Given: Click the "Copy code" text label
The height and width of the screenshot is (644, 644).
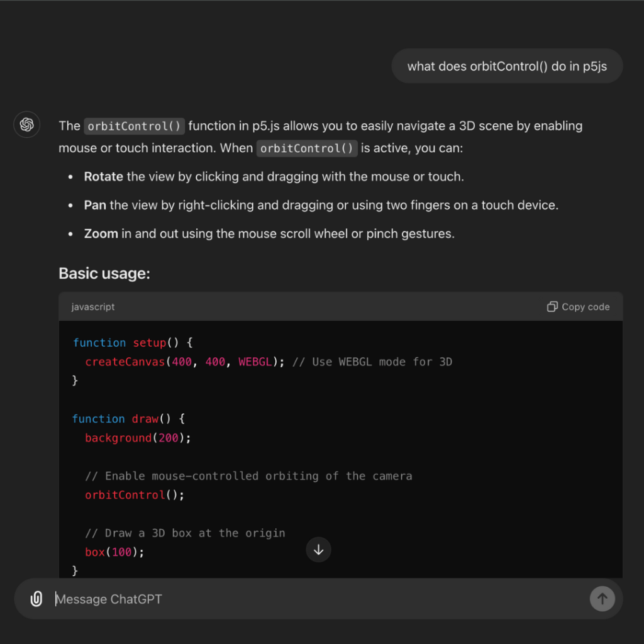Looking at the screenshot, I should (585, 307).
